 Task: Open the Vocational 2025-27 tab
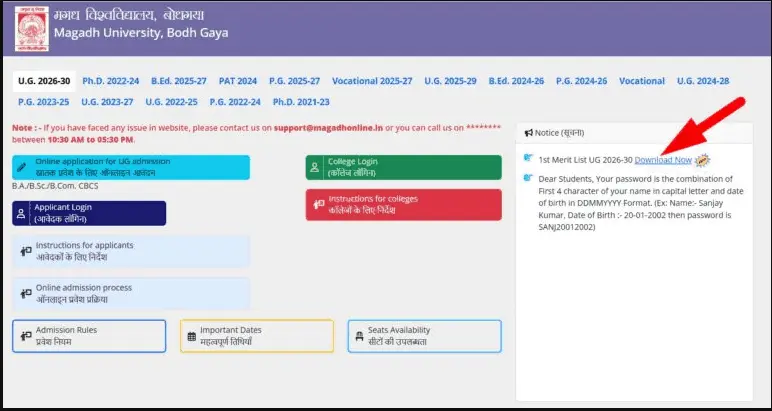click(x=372, y=81)
